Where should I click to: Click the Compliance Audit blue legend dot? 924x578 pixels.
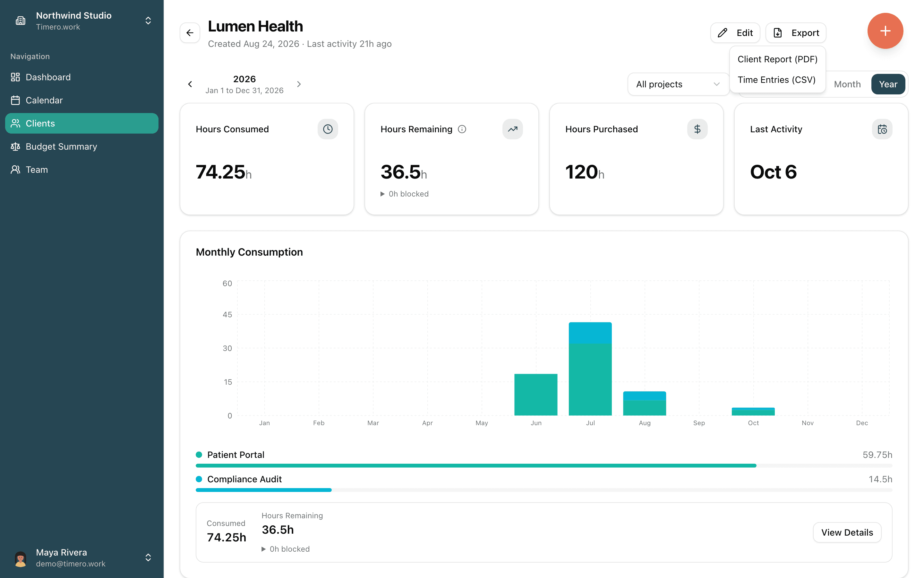[x=199, y=479]
